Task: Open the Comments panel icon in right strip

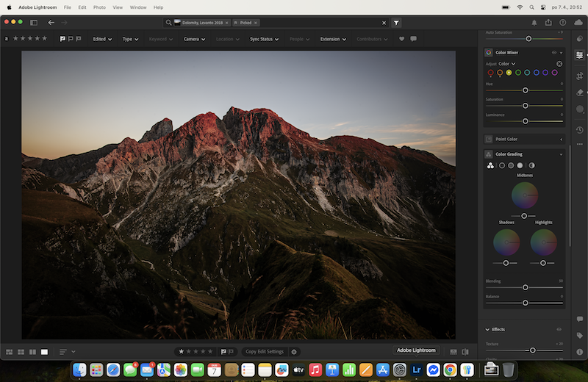Action: 580,319
